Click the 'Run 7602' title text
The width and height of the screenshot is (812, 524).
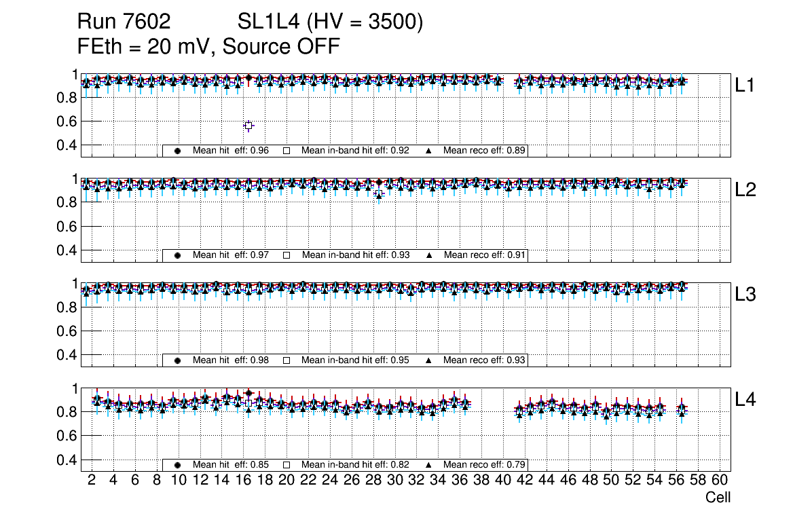point(124,22)
